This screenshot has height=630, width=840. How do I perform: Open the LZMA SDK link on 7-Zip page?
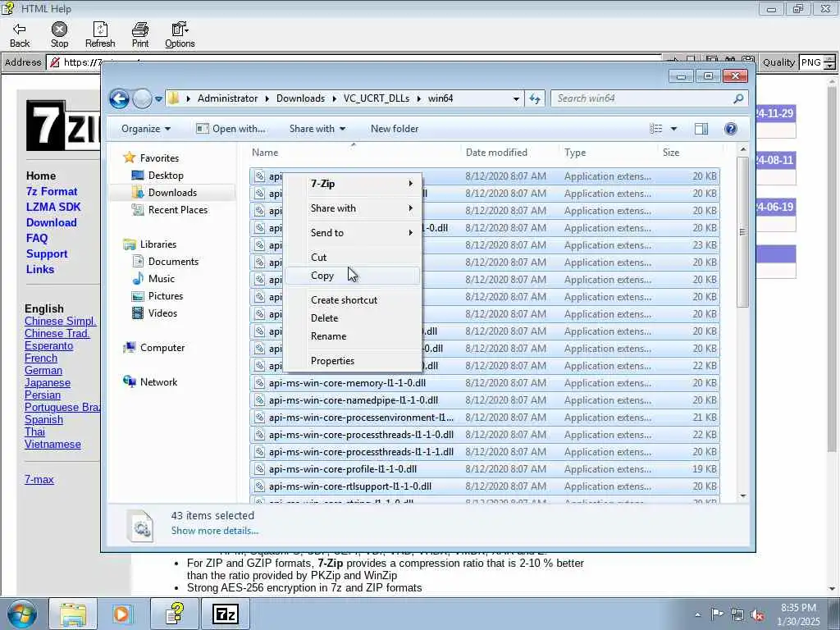click(53, 208)
